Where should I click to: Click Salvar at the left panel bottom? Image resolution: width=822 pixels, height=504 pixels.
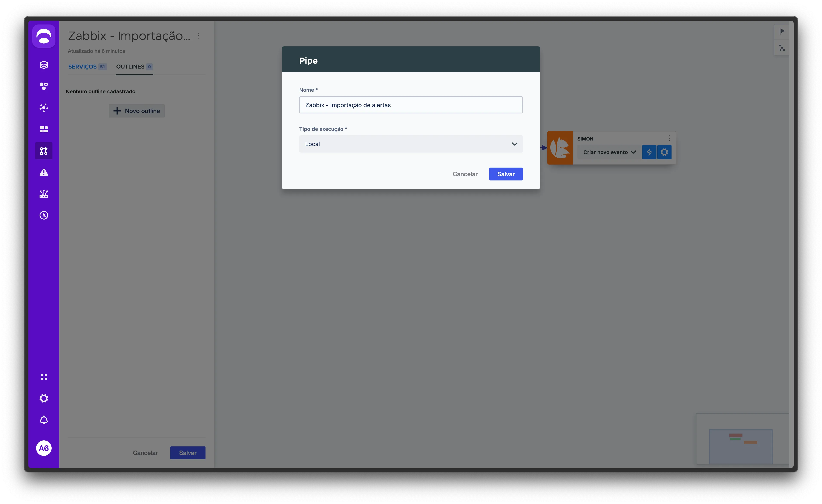pos(188,453)
